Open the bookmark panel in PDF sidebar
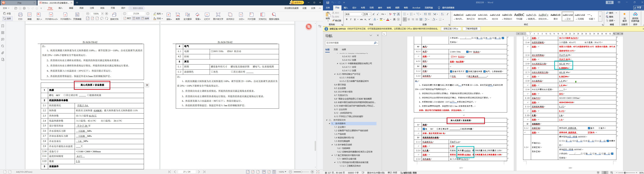 [x=3, y=26]
